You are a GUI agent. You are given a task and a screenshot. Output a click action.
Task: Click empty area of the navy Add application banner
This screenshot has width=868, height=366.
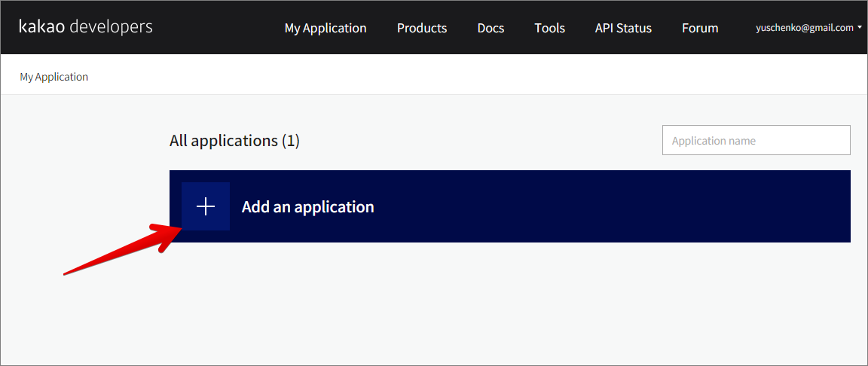pyautogui.click(x=603, y=206)
